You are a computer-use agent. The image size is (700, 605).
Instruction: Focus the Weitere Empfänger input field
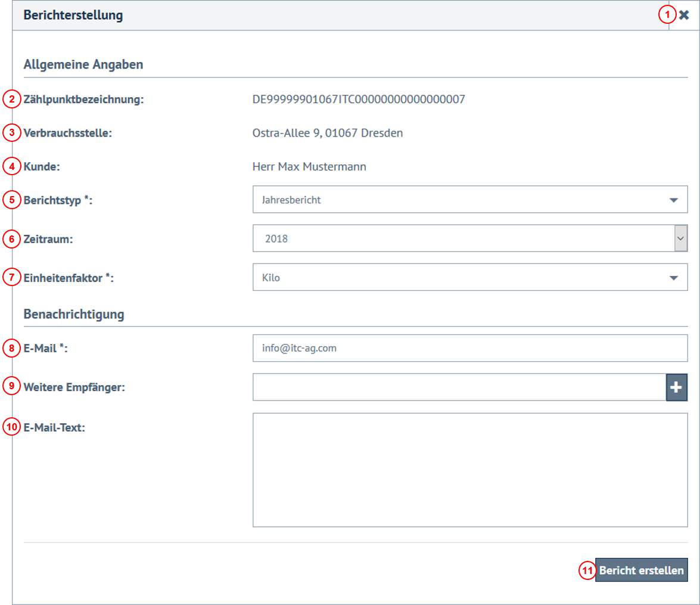[x=459, y=387]
